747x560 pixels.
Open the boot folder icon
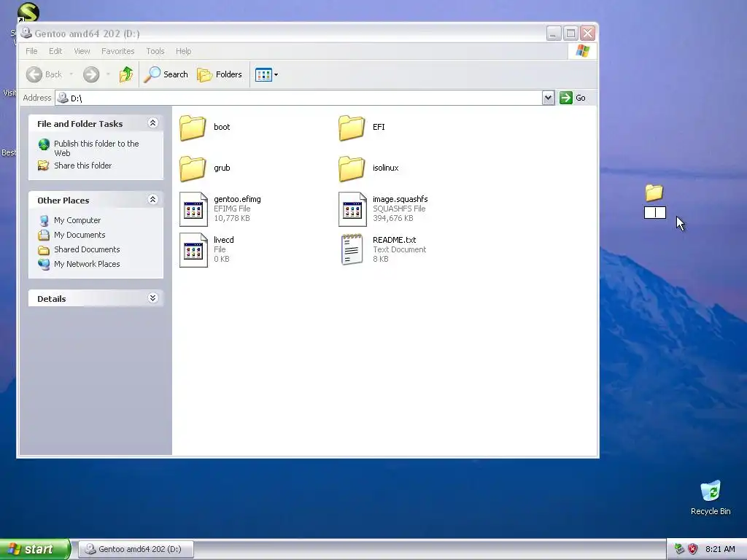tap(193, 127)
